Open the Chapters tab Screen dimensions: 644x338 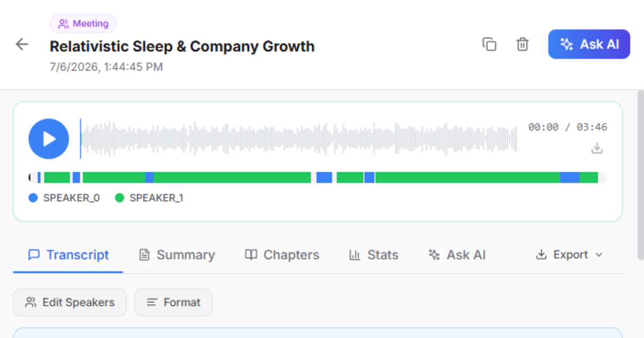click(282, 255)
